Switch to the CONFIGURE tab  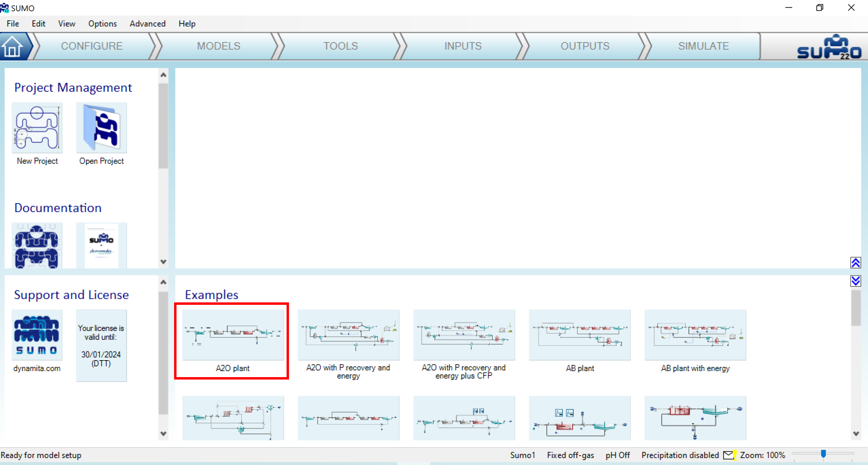click(x=92, y=46)
